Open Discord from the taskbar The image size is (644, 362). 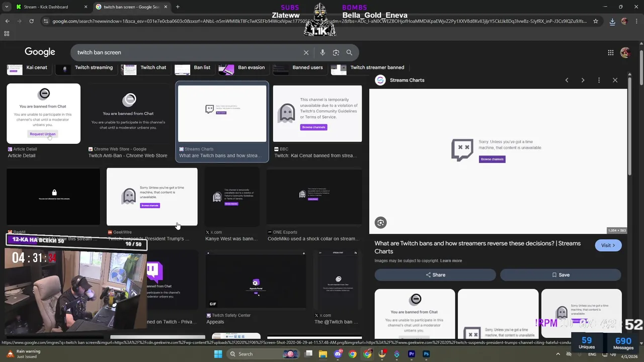click(x=338, y=354)
